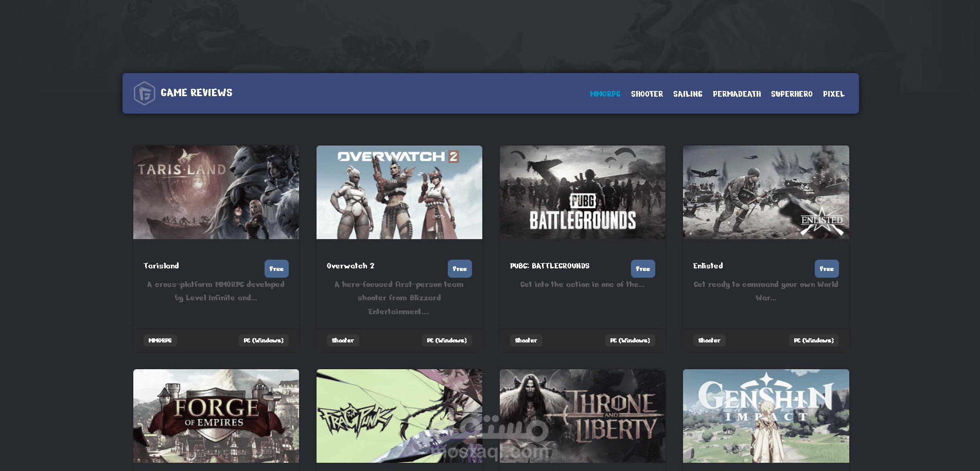Click the MMORPG genre tag on Tarisland

[x=160, y=340]
